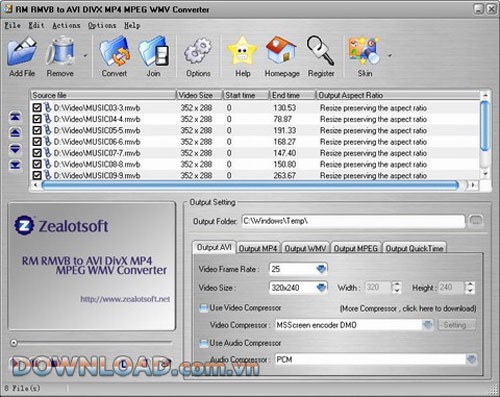Viewport: 500px width, 397px height.
Task: Click the Width value field
Action: 378,287
